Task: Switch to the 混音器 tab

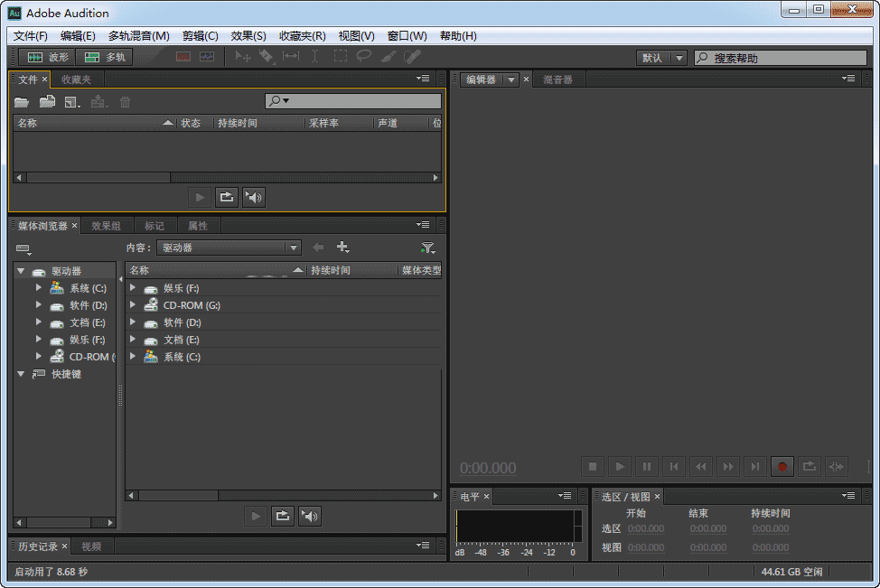Action: tap(557, 79)
